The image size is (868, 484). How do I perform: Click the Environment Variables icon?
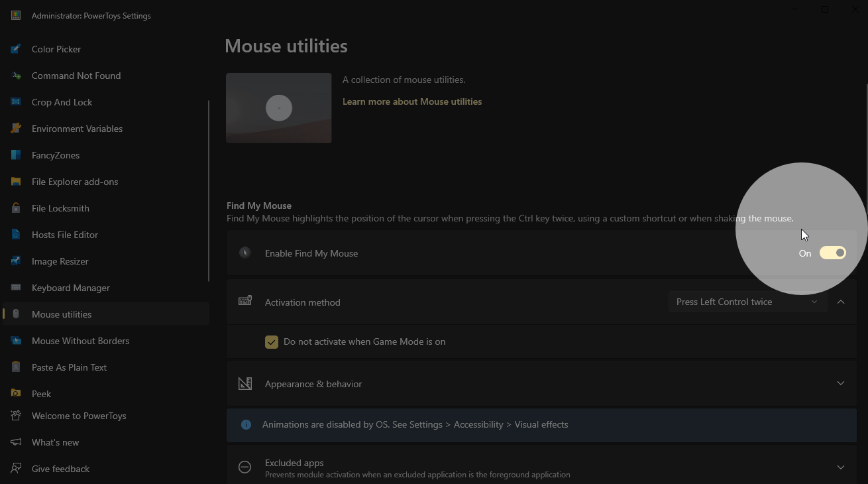[x=16, y=129]
